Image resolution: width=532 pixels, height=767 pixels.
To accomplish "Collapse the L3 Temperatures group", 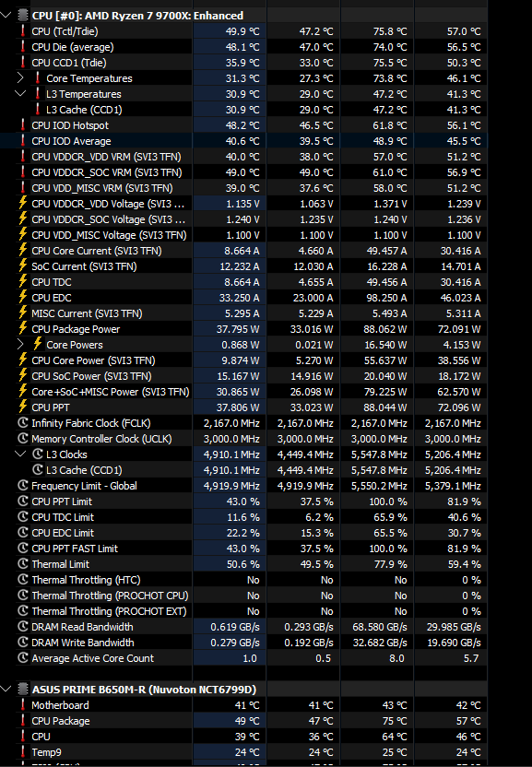I will 20,93.
